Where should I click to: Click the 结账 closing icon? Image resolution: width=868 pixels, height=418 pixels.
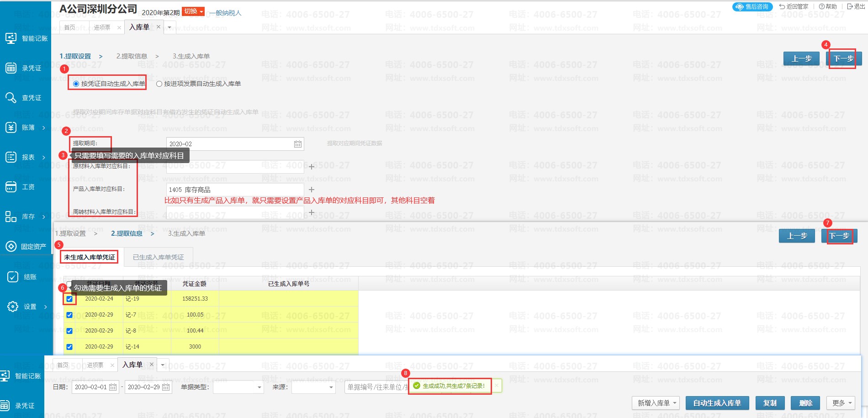point(13,277)
